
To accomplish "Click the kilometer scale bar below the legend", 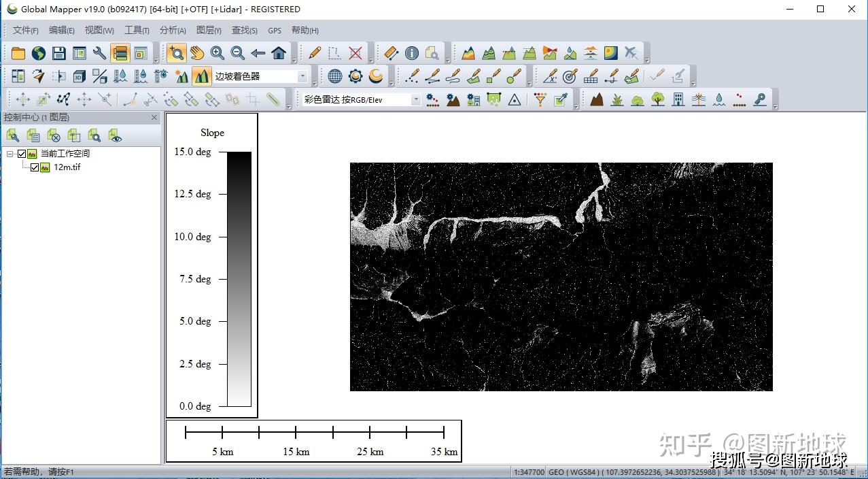I will coord(314,432).
